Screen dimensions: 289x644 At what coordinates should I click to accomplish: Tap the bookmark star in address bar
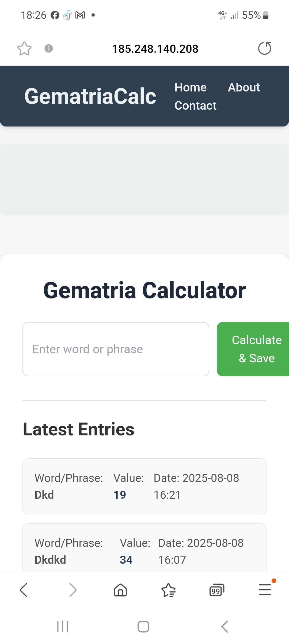(24, 48)
